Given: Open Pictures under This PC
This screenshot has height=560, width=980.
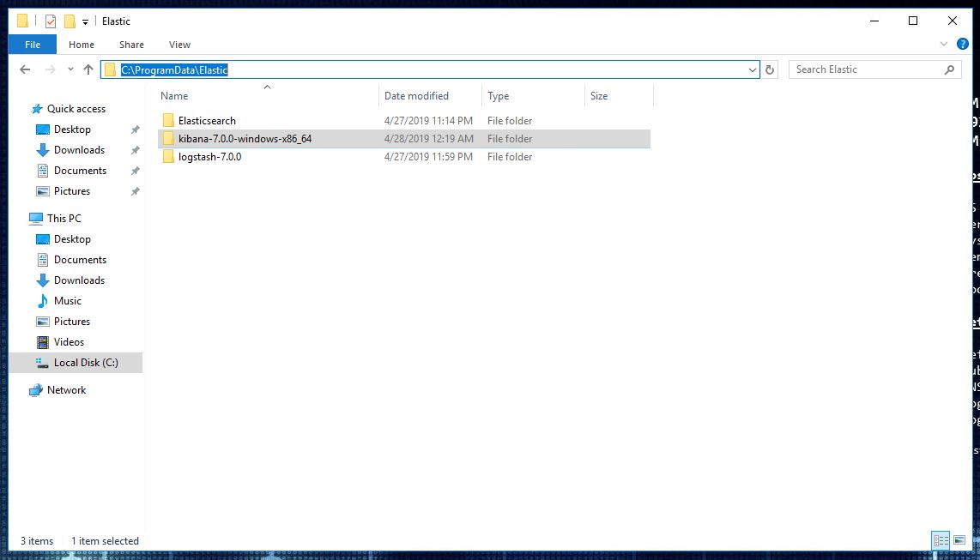Looking at the screenshot, I should tap(72, 322).
